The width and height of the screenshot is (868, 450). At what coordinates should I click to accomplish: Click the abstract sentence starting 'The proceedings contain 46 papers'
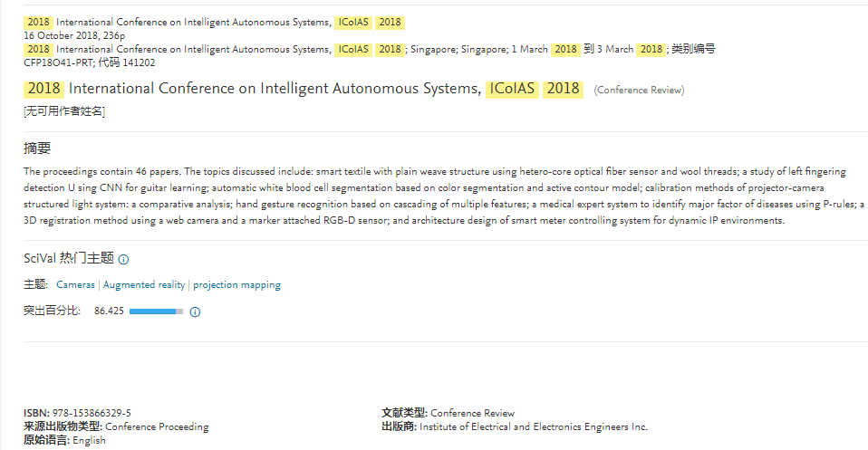[x=103, y=172]
